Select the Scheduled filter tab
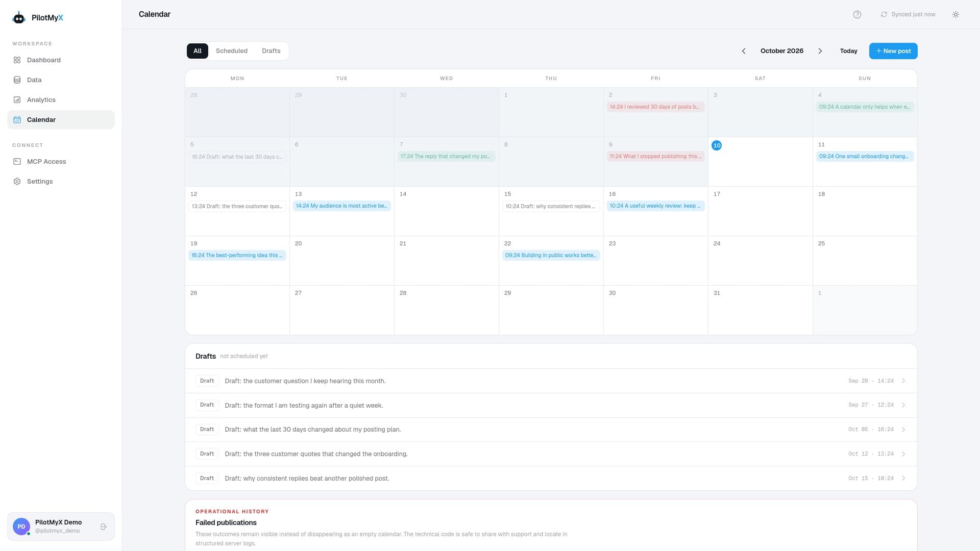 (x=232, y=51)
